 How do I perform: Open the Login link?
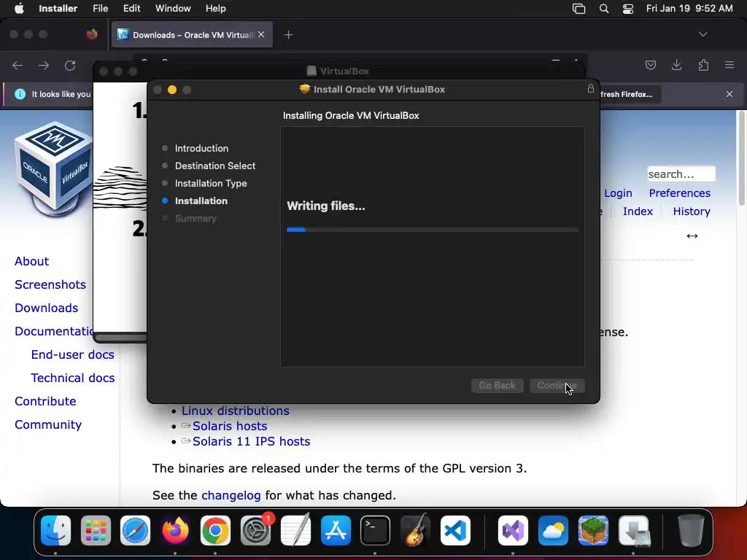pos(618,192)
